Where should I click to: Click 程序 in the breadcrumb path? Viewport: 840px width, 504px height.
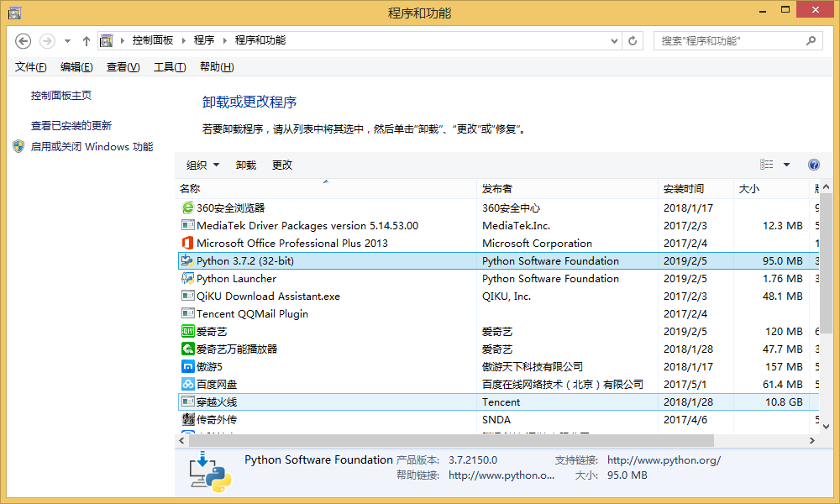[204, 40]
